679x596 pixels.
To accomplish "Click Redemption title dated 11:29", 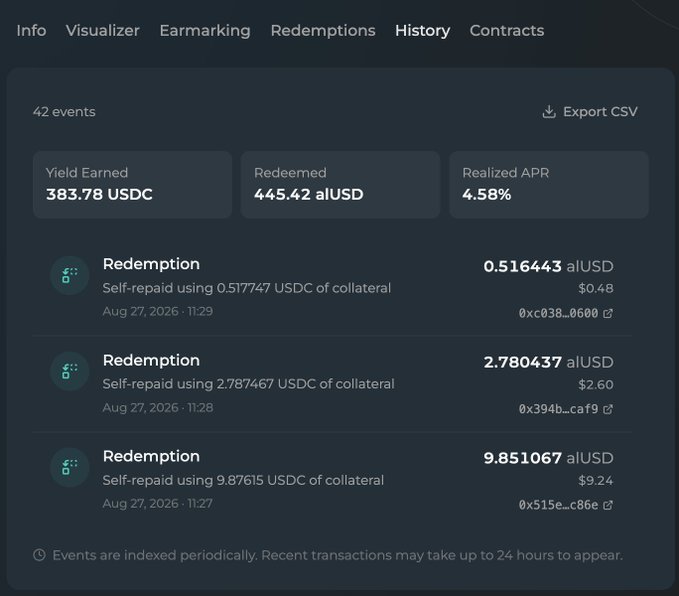I will pyautogui.click(x=151, y=264).
